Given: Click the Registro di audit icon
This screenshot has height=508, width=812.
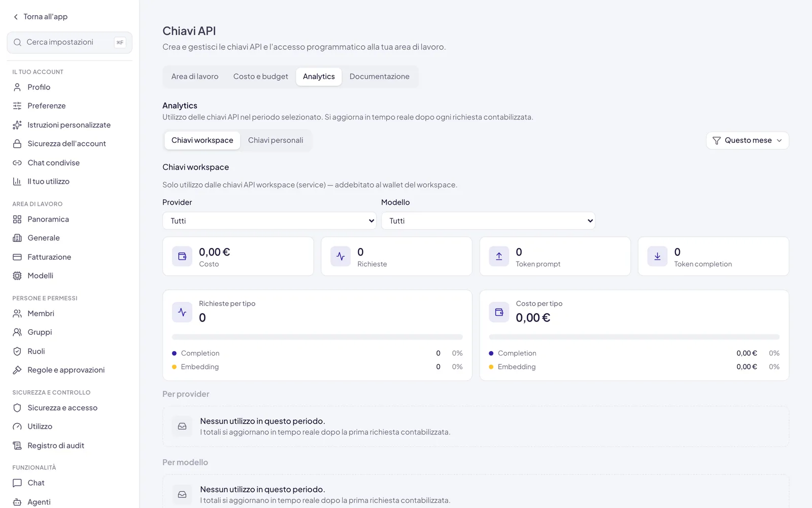Looking at the screenshot, I should coord(17,446).
